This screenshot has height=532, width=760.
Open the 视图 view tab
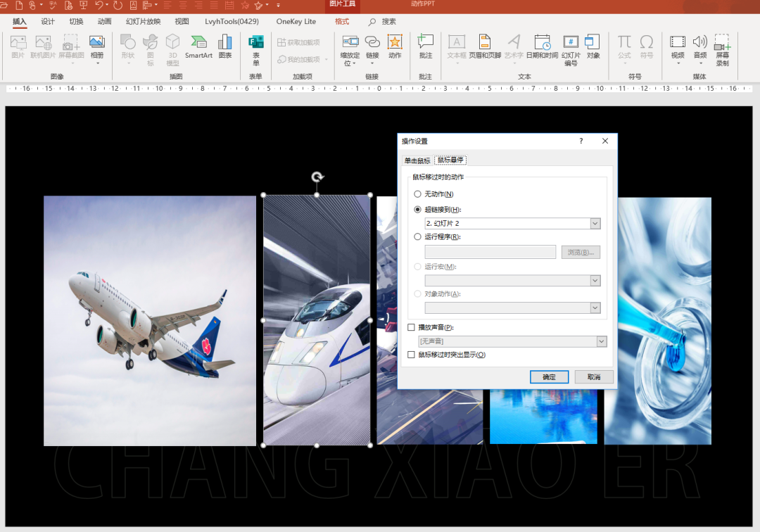click(x=182, y=21)
